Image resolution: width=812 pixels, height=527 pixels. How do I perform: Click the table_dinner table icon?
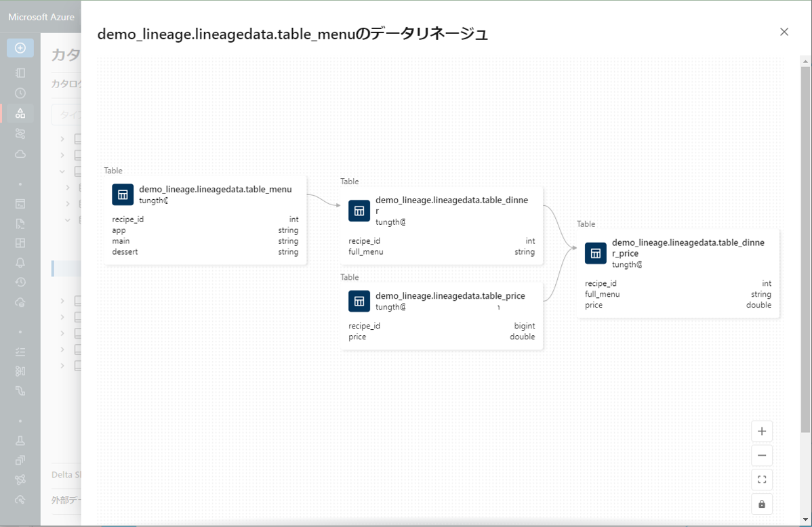359,211
